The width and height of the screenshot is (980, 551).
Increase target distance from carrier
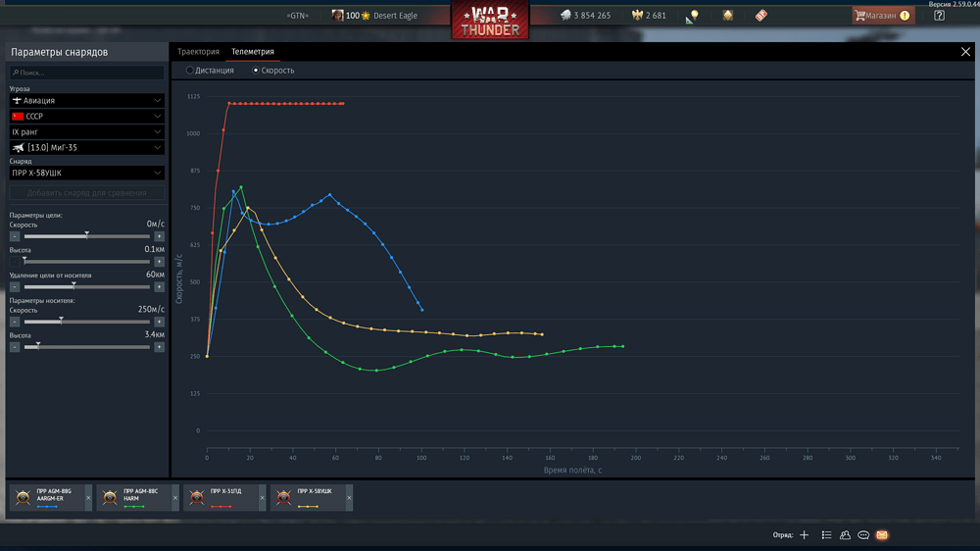pyautogui.click(x=160, y=287)
